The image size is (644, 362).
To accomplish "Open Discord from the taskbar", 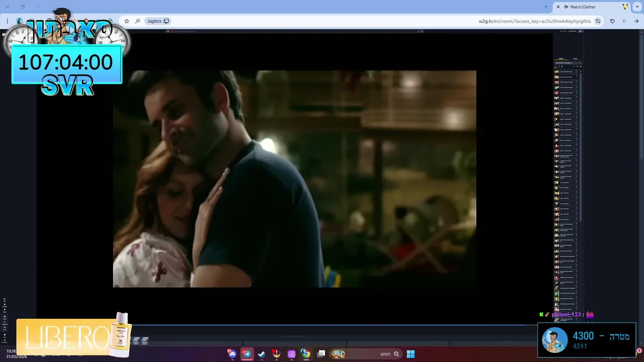I will coord(231,354).
